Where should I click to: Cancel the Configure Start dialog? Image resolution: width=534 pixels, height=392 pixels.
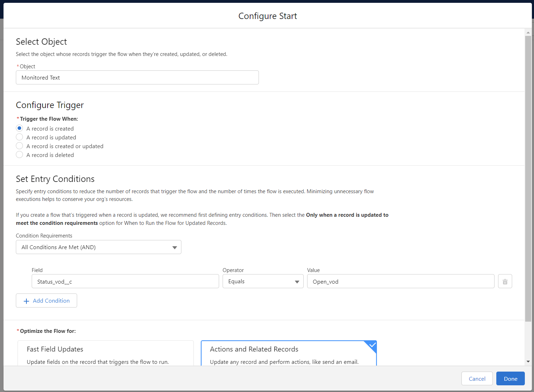[x=477, y=379]
